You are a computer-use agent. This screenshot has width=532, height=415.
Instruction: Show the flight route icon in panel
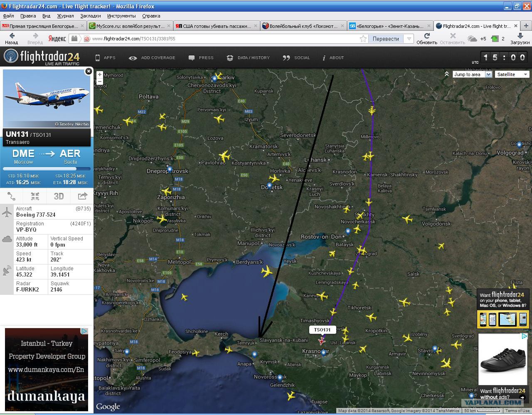(11, 196)
